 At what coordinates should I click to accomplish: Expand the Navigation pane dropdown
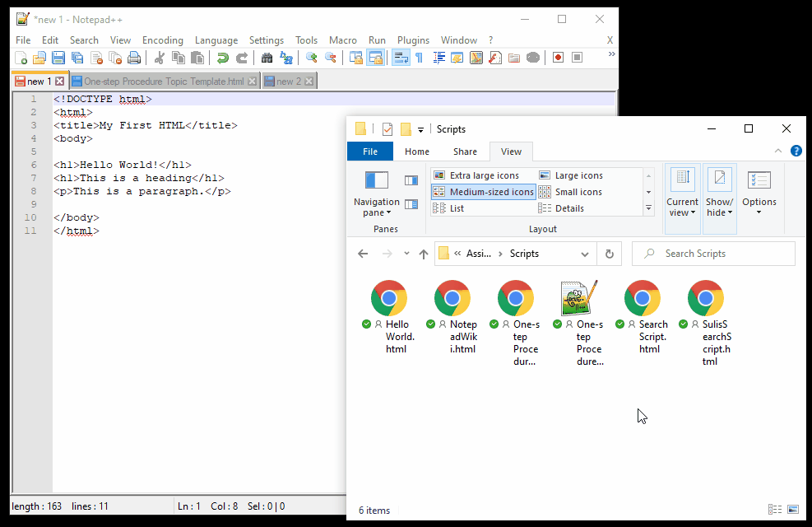[377, 207]
